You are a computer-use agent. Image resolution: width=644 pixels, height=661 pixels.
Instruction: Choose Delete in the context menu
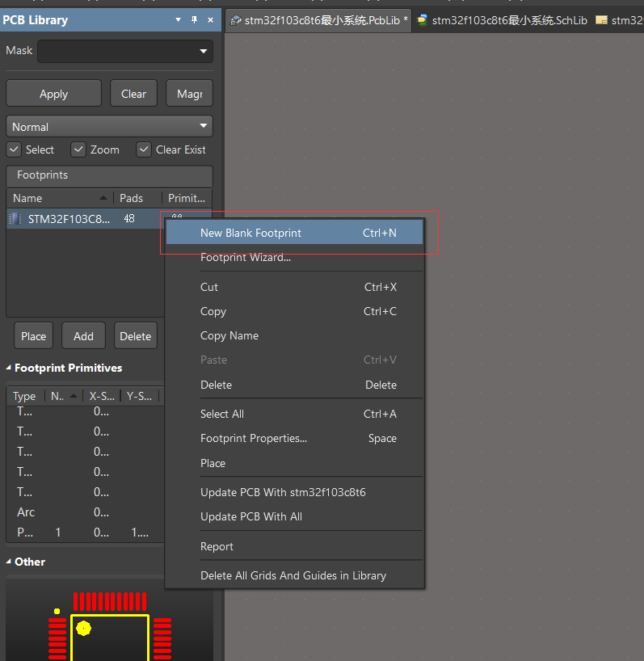coord(294,385)
